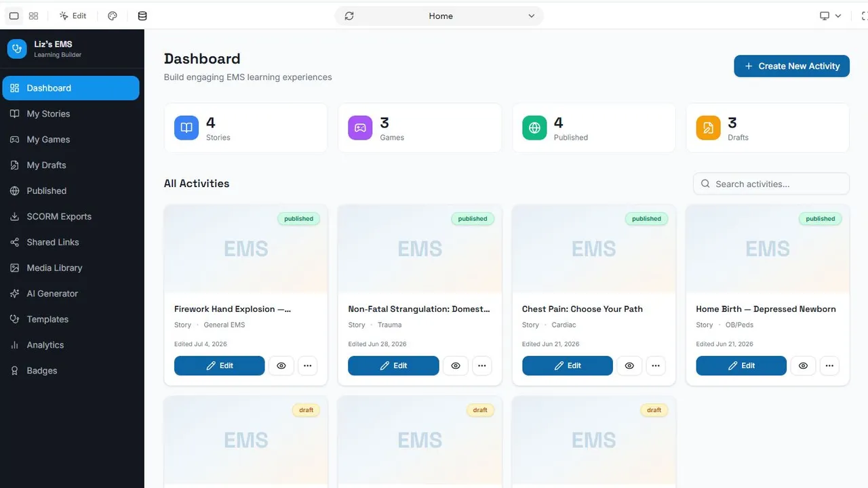
Task: Open the theme palette icon
Action: pos(113,16)
